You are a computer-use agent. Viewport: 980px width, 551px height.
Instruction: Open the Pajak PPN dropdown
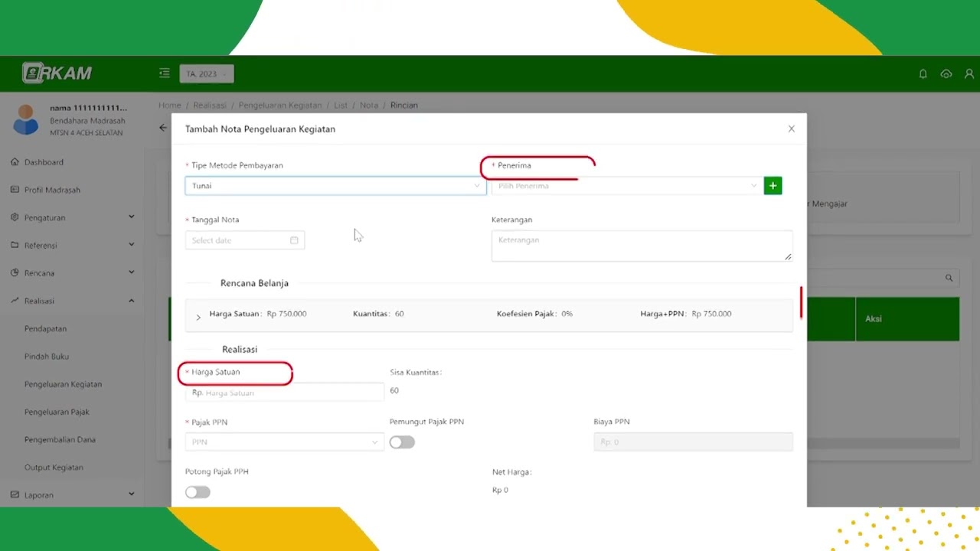pyautogui.click(x=285, y=442)
